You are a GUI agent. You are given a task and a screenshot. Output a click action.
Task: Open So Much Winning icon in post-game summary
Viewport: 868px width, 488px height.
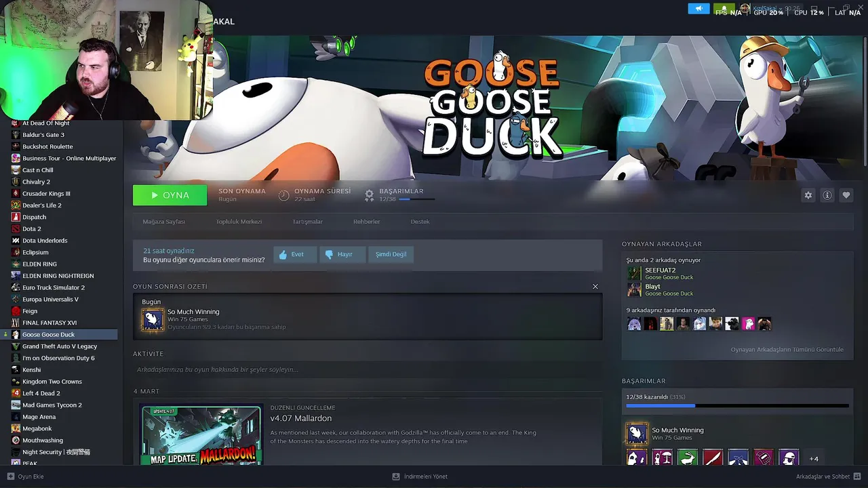click(x=153, y=319)
